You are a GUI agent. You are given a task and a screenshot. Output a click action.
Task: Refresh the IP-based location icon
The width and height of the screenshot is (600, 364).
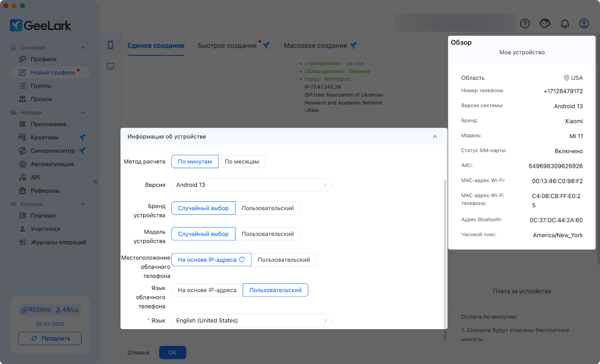(x=242, y=260)
